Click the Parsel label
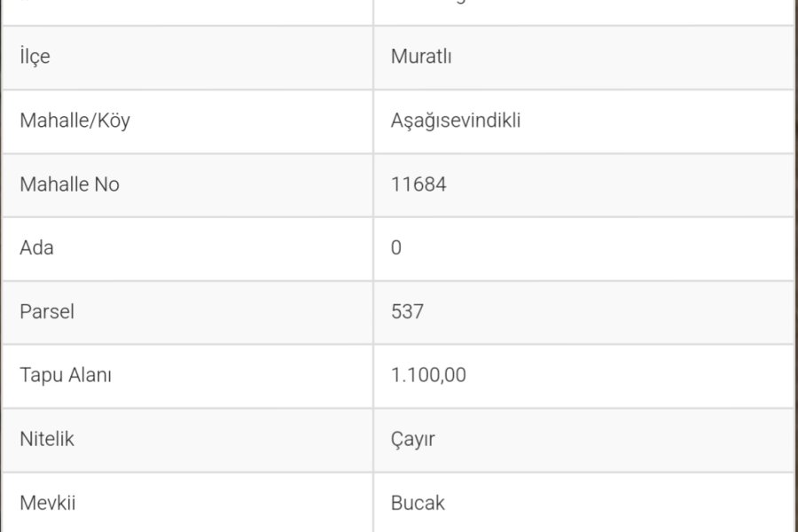This screenshot has width=798, height=532. pyautogui.click(x=47, y=311)
